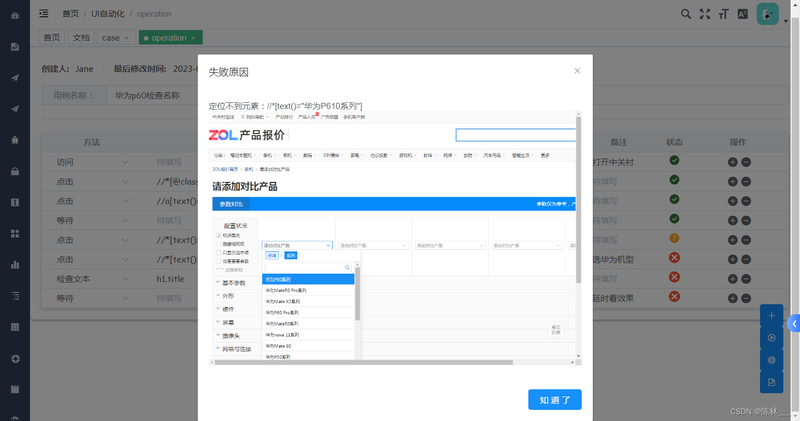Add a step after the 打开中关村 row

pos(733,162)
